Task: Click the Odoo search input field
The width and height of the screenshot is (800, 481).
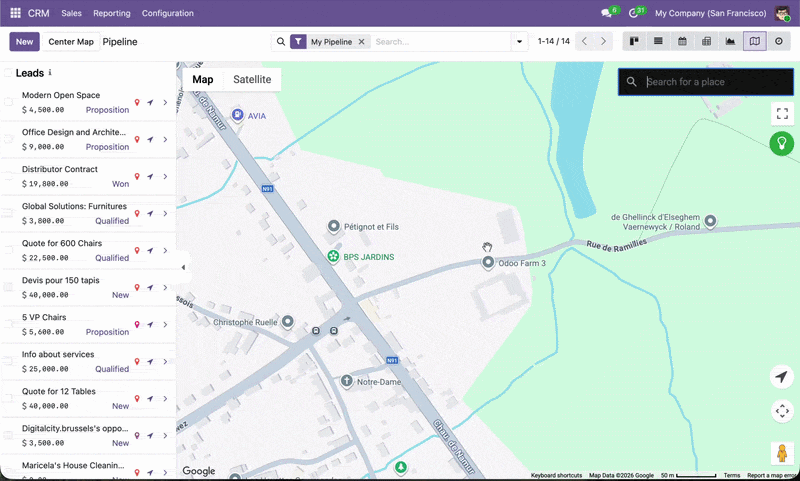Action: click(440, 42)
